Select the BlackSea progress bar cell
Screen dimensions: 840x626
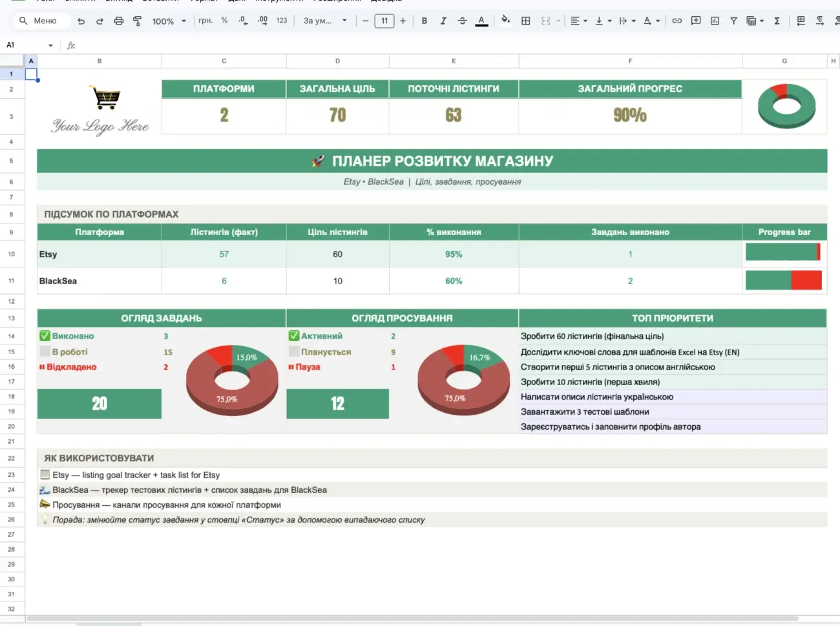[784, 280]
